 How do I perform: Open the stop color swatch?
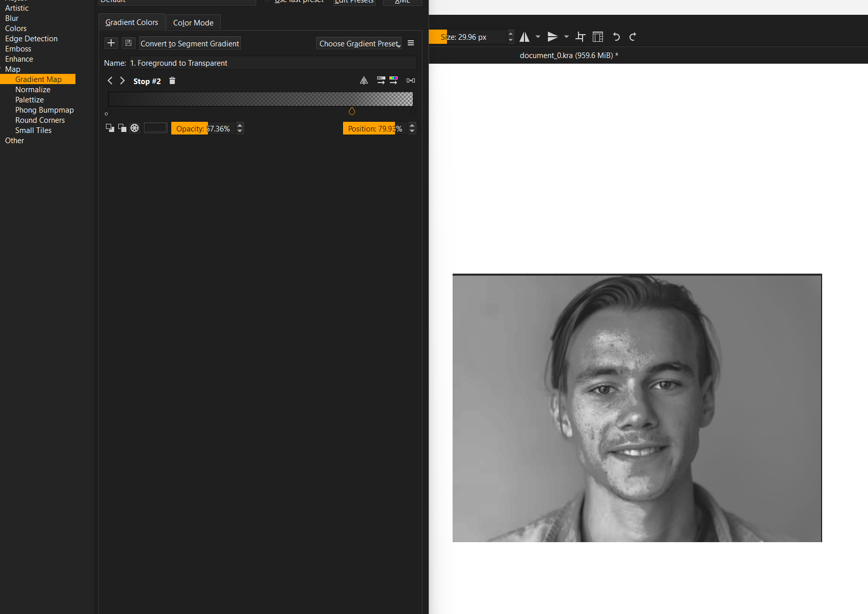155,128
